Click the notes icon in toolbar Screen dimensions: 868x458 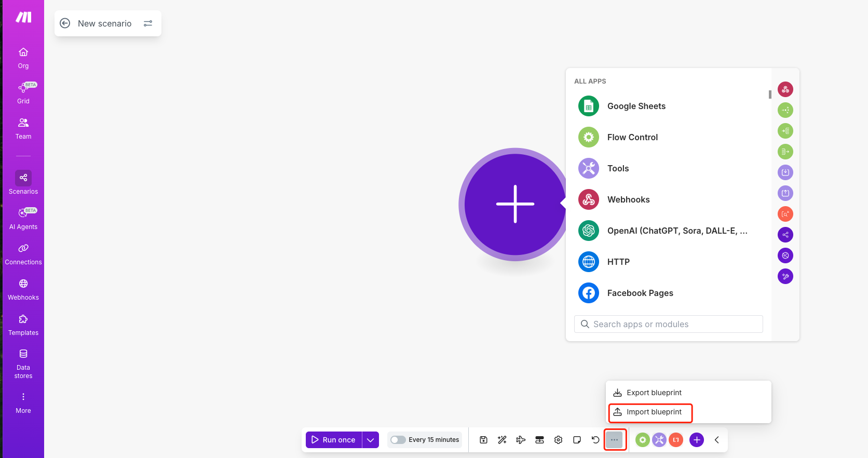coord(577,440)
